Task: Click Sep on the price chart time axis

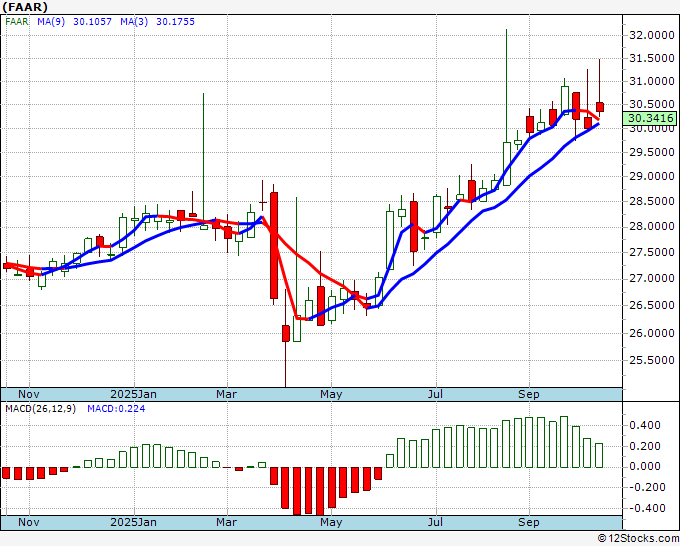Action: pyautogui.click(x=529, y=394)
